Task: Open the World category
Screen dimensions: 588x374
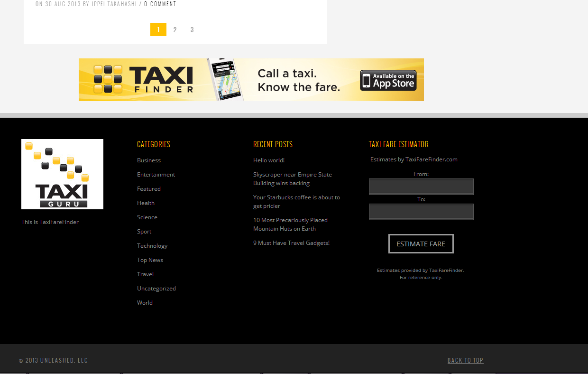Action: pos(145,303)
